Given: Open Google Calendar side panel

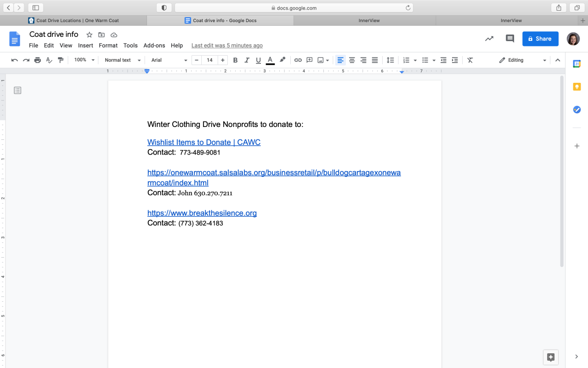Looking at the screenshot, I should click(x=577, y=64).
